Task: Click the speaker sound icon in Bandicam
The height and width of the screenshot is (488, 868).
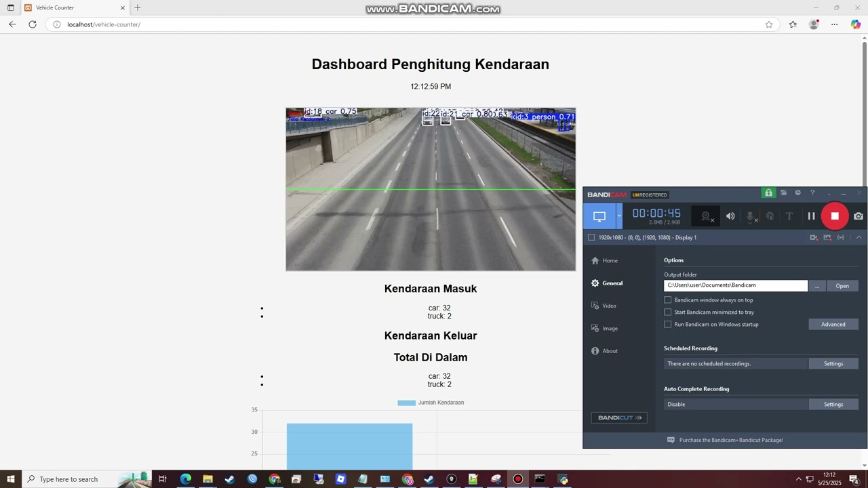Action: [730, 216]
